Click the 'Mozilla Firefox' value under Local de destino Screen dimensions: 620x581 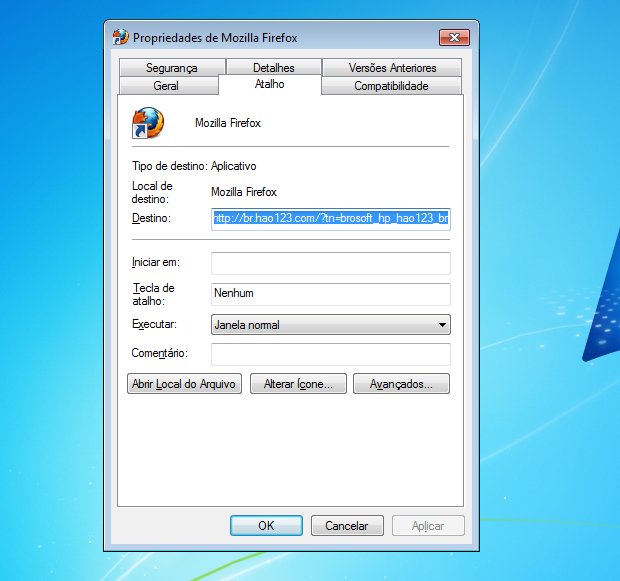click(x=244, y=192)
